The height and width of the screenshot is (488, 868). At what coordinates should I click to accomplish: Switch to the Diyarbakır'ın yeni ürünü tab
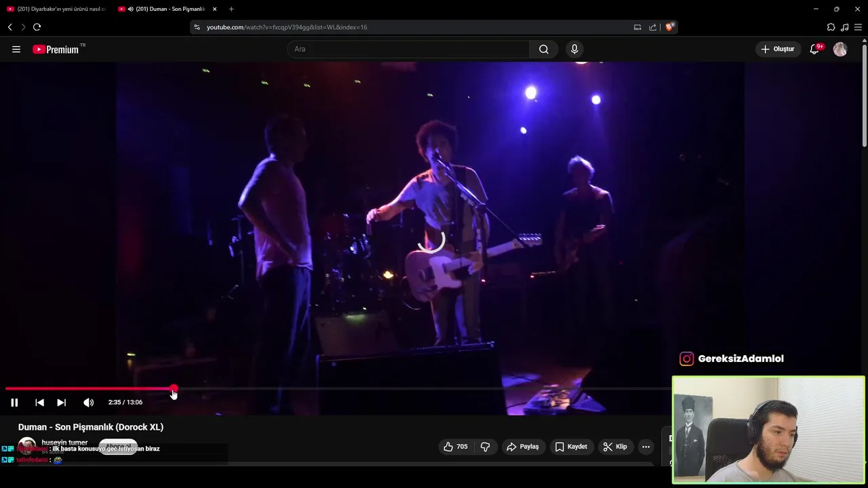56,9
